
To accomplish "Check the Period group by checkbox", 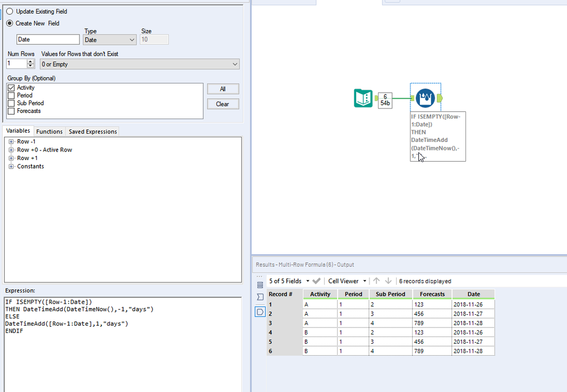I will click(x=11, y=95).
